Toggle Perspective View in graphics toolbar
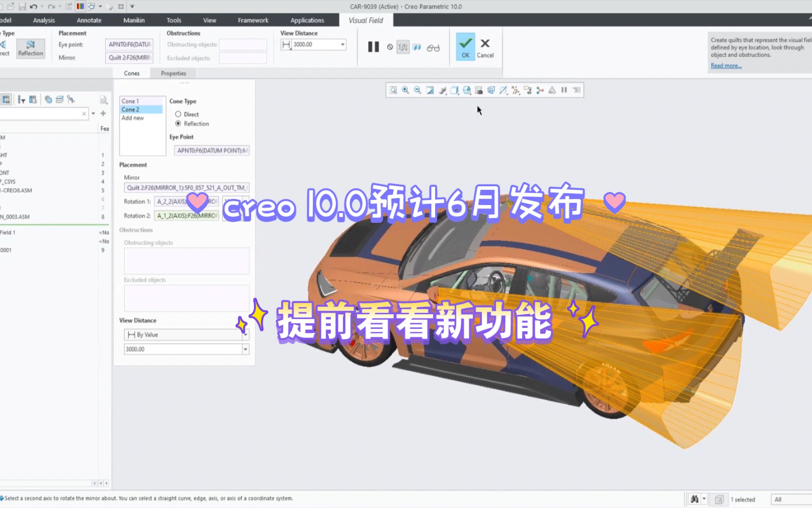The width and height of the screenshot is (812, 508). 492,91
